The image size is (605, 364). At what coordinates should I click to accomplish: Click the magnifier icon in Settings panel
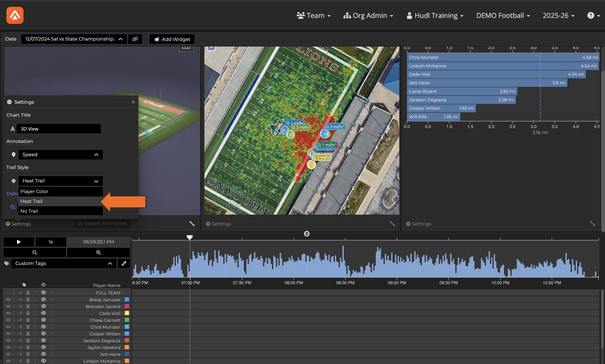click(13, 207)
